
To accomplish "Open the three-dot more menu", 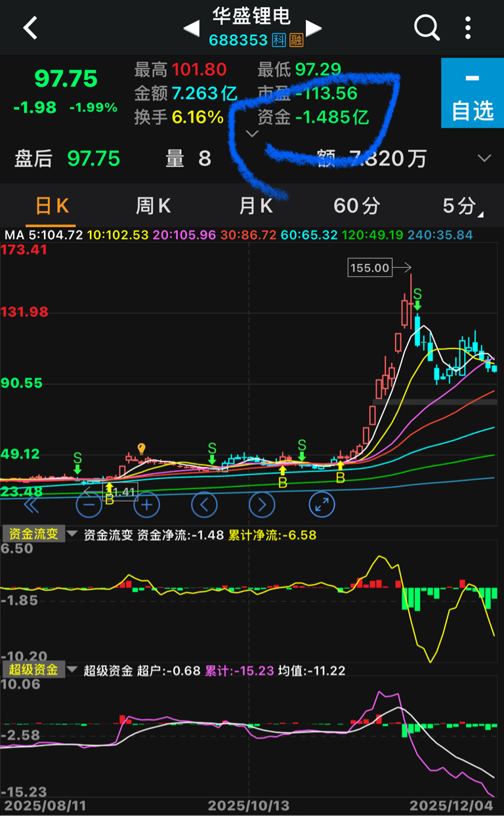I will [x=469, y=28].
